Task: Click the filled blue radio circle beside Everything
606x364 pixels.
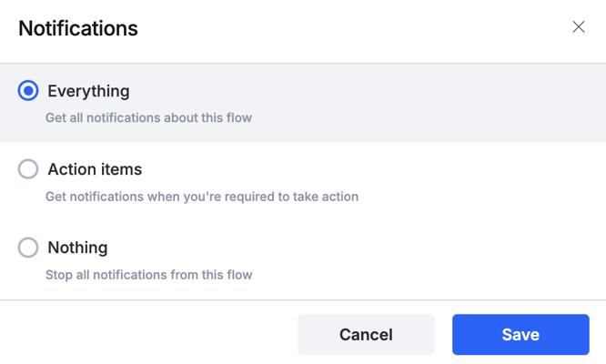Action: [x=28, y=90]
